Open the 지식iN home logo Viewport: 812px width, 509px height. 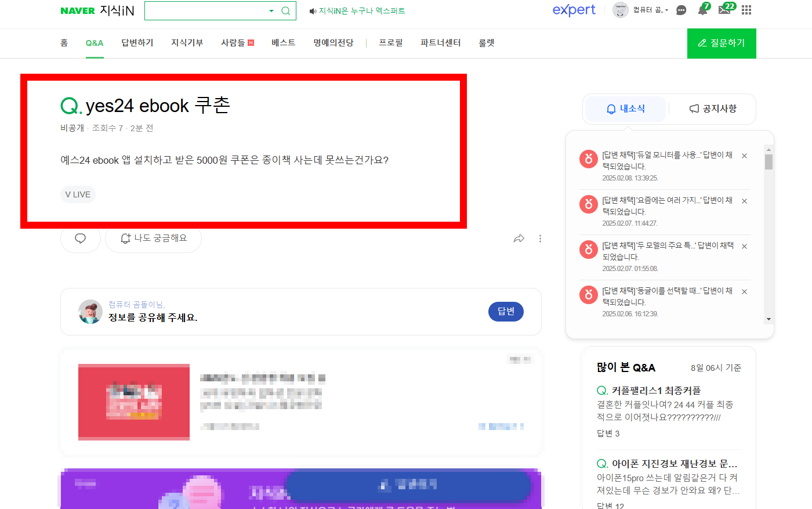(x=117, y=10)
